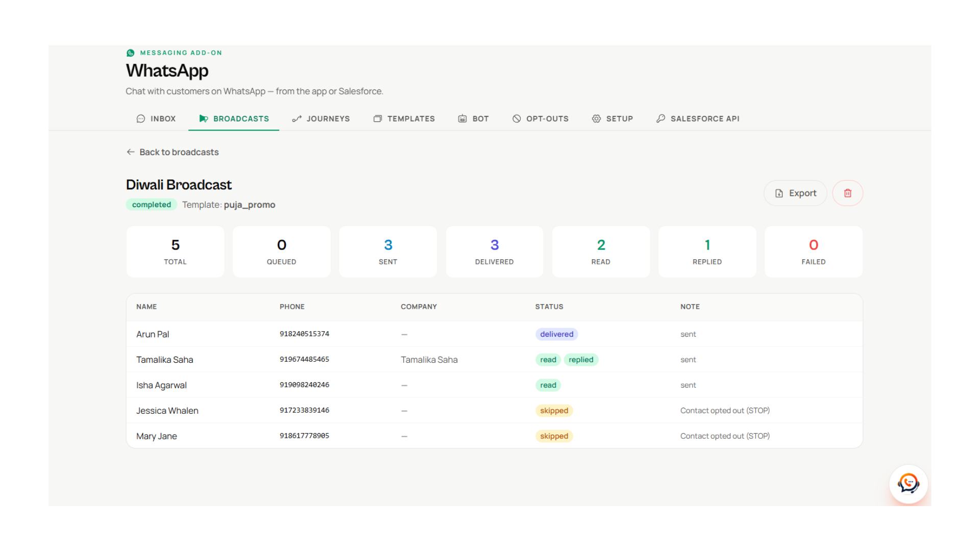Select the Jessica Whalen contact name

point(167,411)
